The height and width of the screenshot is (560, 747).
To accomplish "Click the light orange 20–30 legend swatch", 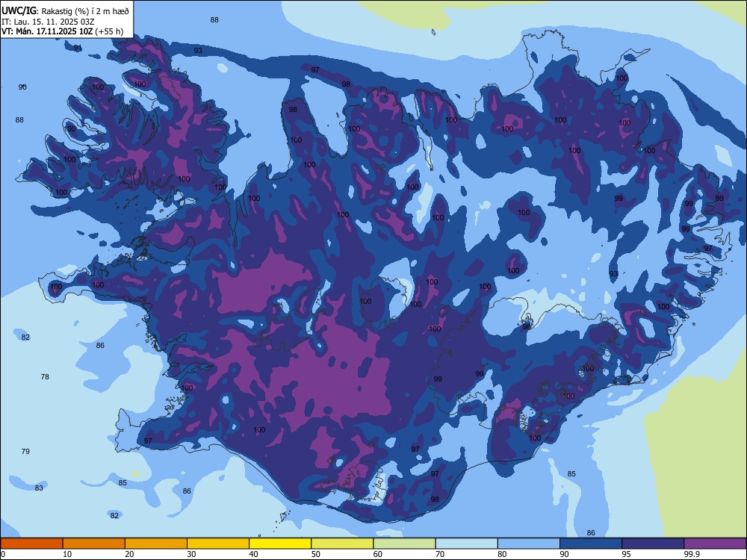I will coord(156,544).
